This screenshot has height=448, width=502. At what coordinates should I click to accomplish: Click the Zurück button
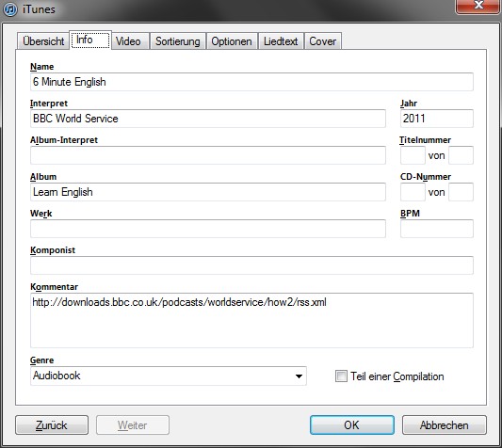[x=52, y=425]
